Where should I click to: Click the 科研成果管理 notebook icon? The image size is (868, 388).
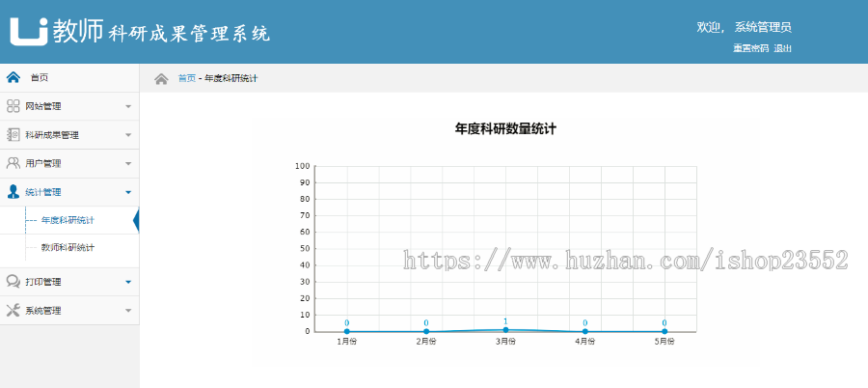(14, 135)
